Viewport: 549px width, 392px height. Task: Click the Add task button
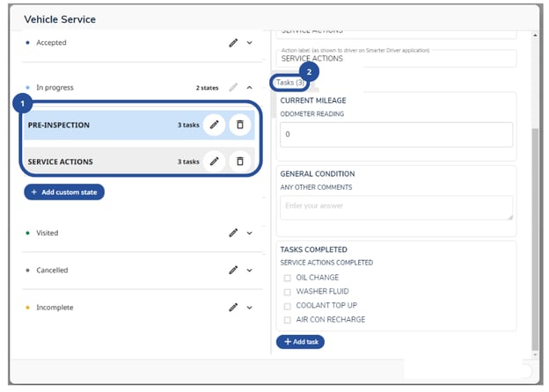pyautogui.click(x=300, y=342)
